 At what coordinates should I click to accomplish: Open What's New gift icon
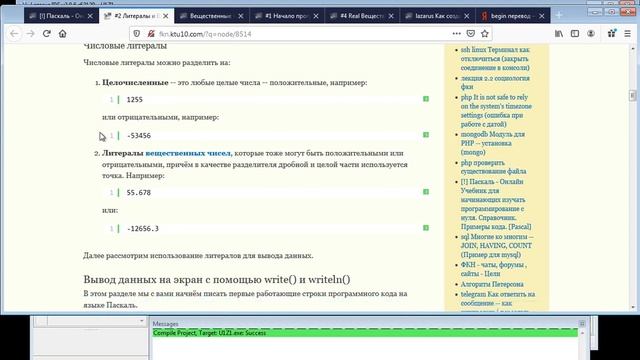click(611, 34)
